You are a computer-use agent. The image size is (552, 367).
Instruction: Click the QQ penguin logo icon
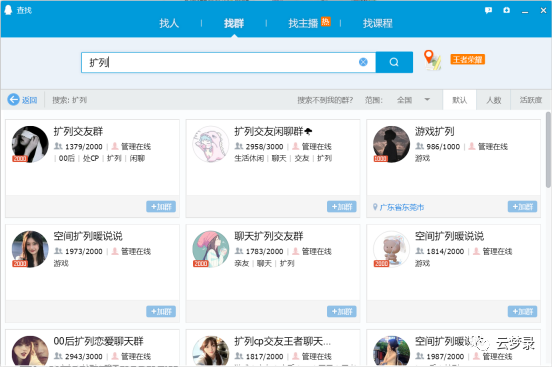(x=8, y=10)
